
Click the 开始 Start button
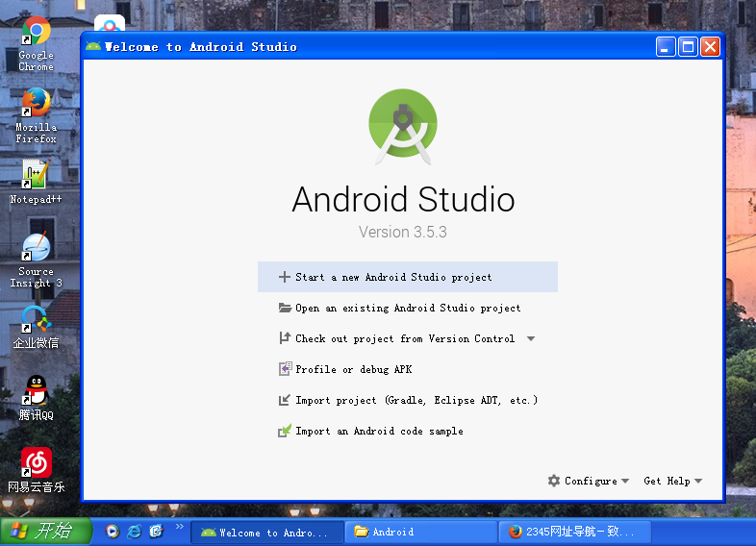pyautogui.click(x=46, y=531)
